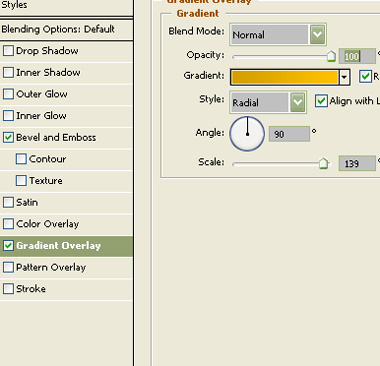Click the Scale slider handle
Viewport: 380px width, 366px height.
pyautogui.click(x=323, y=163)
